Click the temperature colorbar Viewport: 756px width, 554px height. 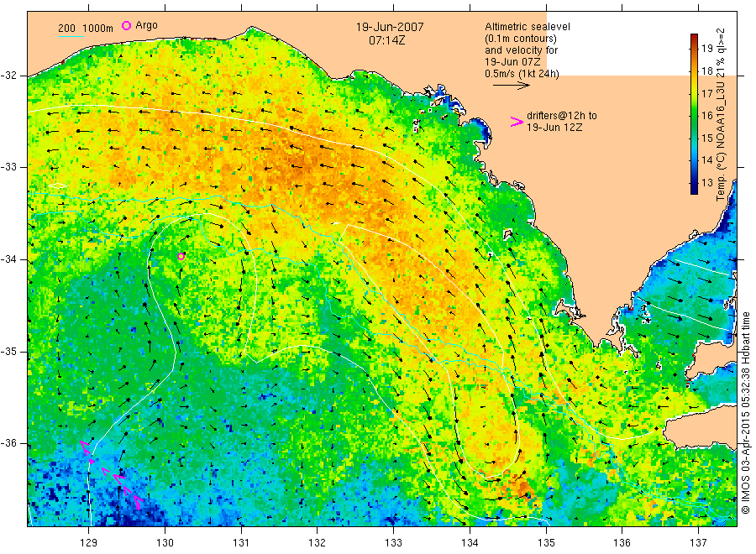[694, 114]
